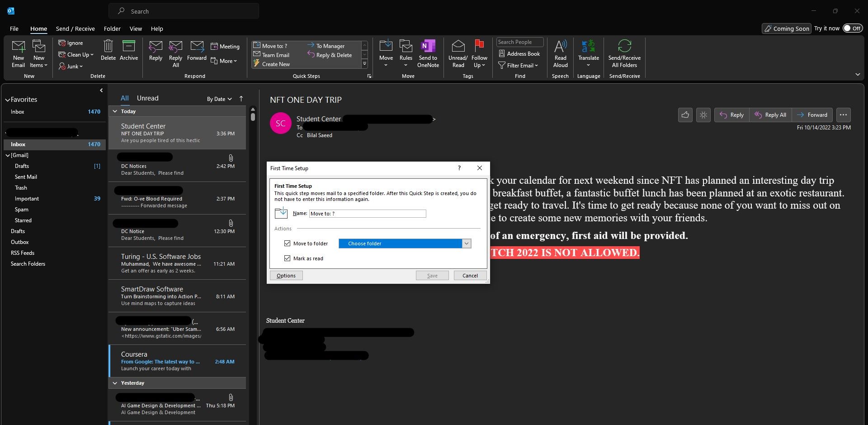
Task: Uncheck the Mark as read option
Action: [288, 258]
